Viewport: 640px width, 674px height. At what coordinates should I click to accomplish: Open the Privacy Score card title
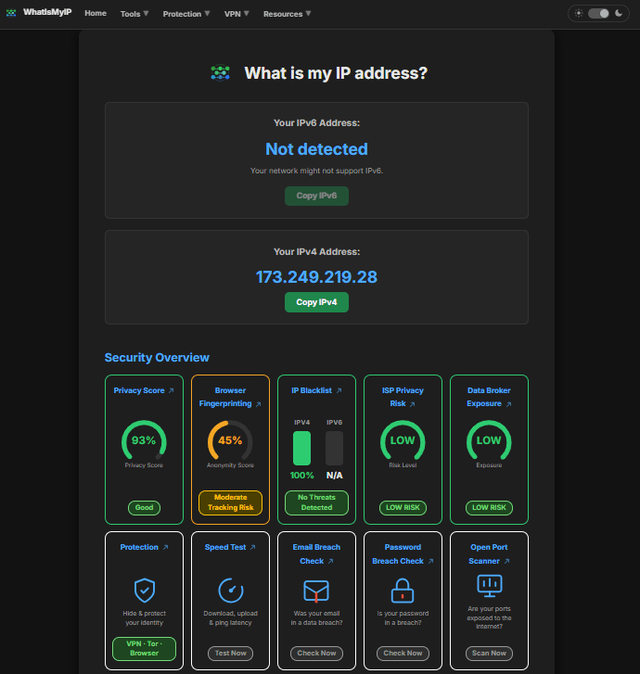click(139, 391)
